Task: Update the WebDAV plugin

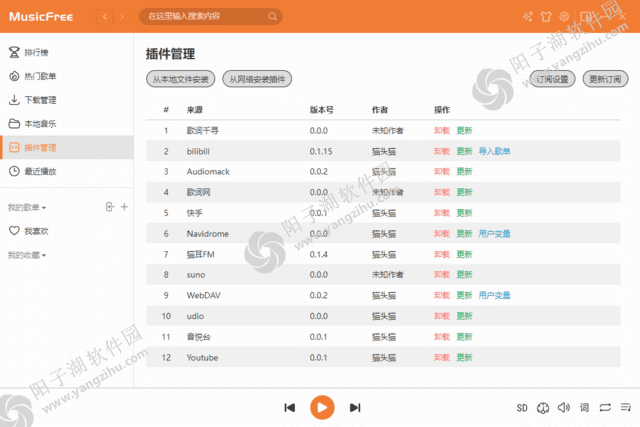Action: 464,296
